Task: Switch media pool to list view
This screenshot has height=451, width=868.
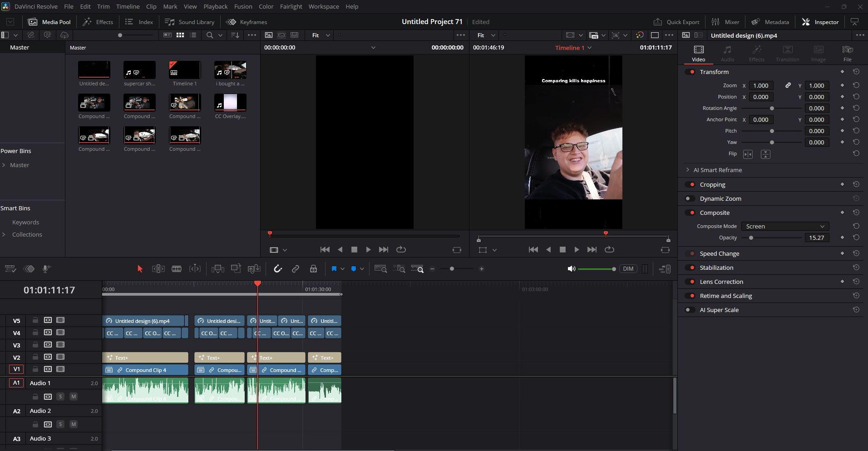Action: pyautogui.click(x=193, y=35)
